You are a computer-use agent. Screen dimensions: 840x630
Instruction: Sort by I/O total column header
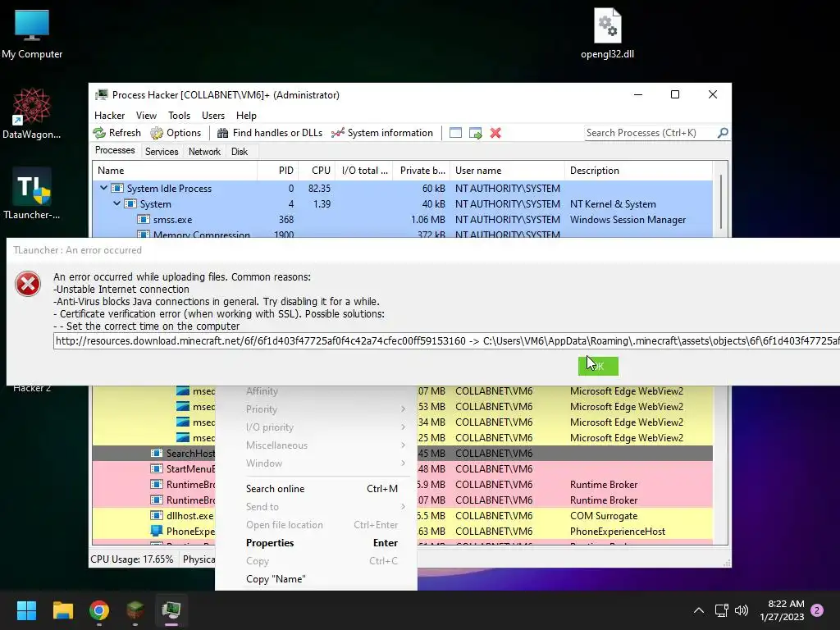(x=364, y=171)
